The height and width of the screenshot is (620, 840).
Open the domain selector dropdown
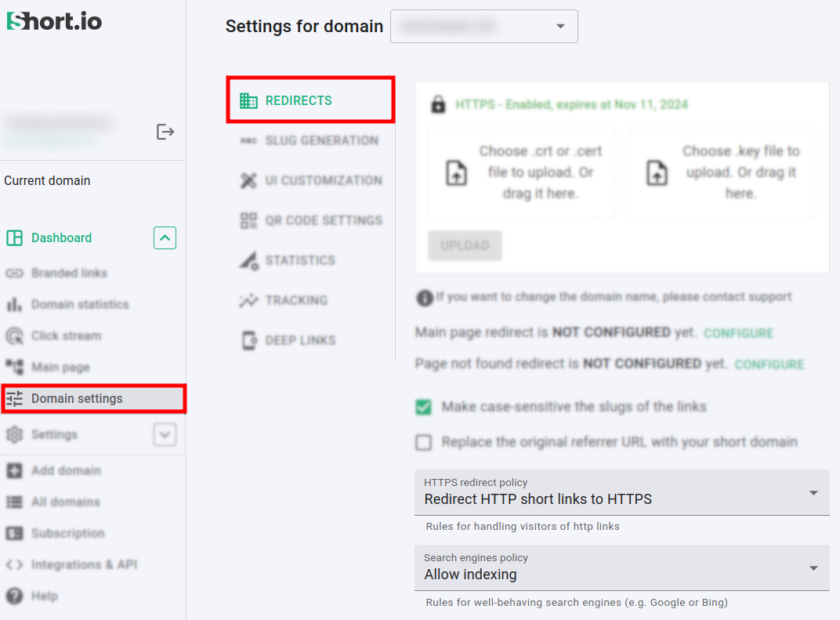point(483,27)
